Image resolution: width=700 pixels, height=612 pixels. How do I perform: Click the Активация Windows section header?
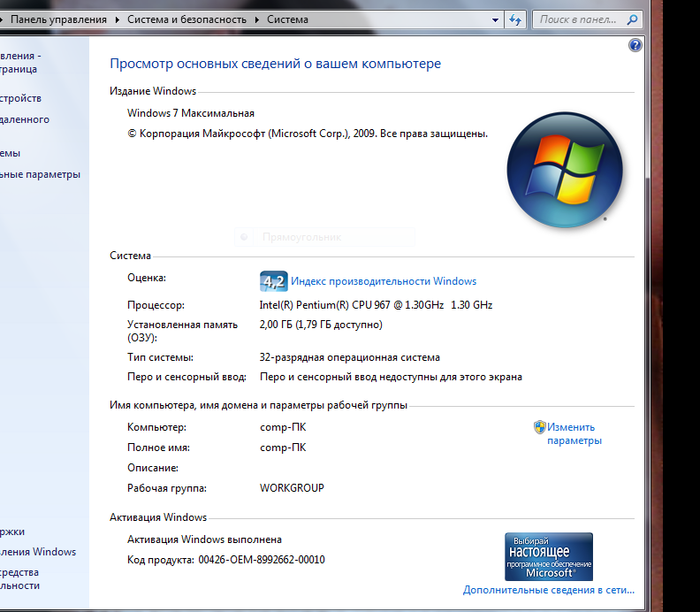pos(158,517)
